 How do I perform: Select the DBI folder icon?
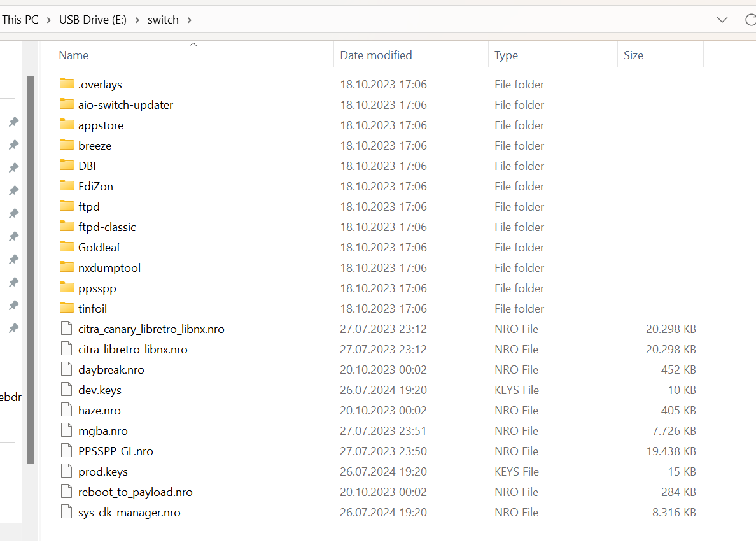tap(67, 166)
